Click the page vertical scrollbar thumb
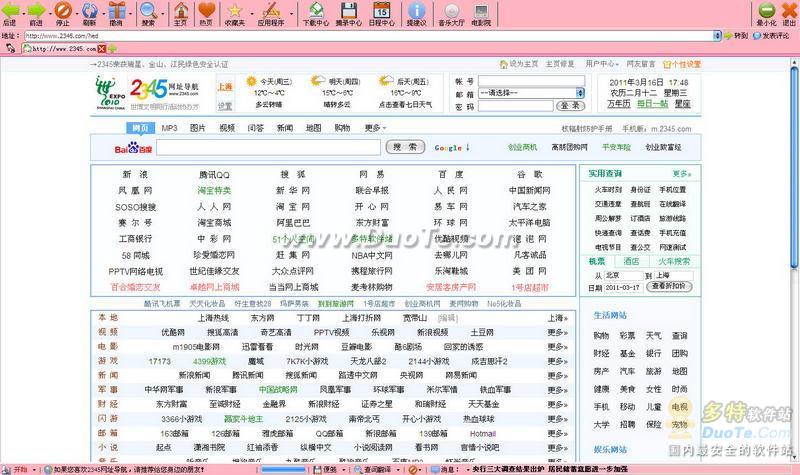This screenshot has width=800, height=475. pos(794,166)
